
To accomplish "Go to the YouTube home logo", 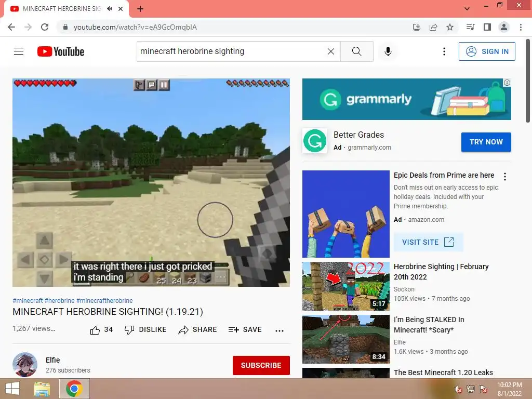I will pyautogui.click(x=61, y=51).
